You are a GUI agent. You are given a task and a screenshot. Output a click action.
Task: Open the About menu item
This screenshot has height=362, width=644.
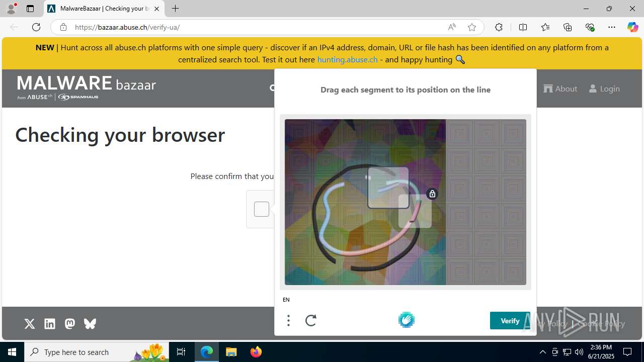(x=560, y=88)
